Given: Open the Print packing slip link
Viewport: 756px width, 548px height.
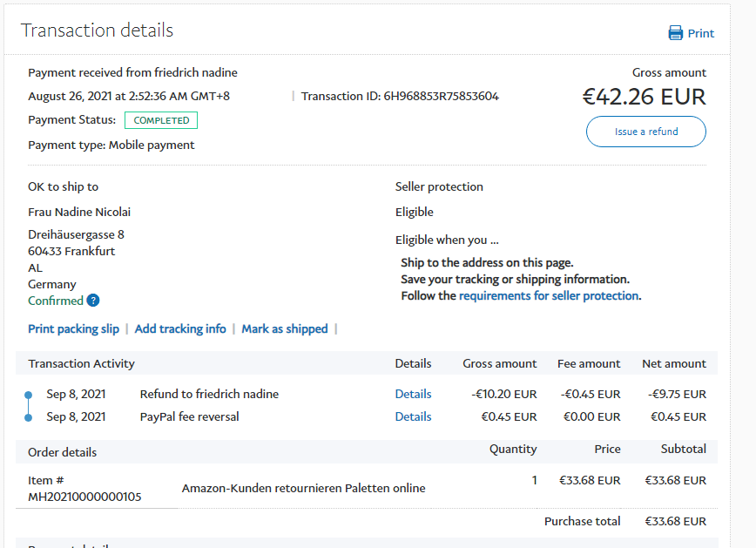Looking at the screenshot, I should (73, 328).
